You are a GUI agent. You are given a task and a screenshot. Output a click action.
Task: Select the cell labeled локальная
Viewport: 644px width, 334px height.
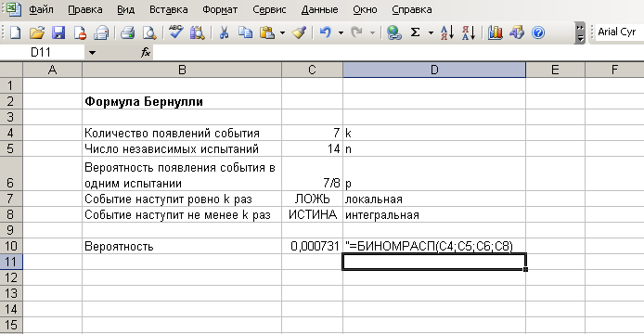(434, 199)
